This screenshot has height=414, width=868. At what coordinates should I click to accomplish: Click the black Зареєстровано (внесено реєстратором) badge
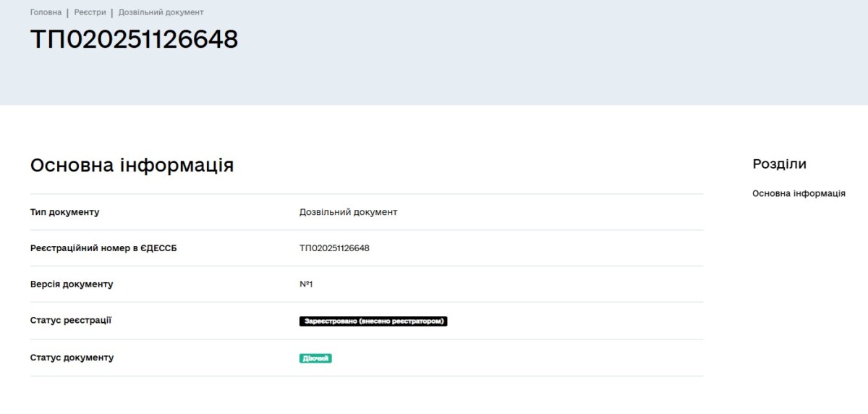(373, 321)
